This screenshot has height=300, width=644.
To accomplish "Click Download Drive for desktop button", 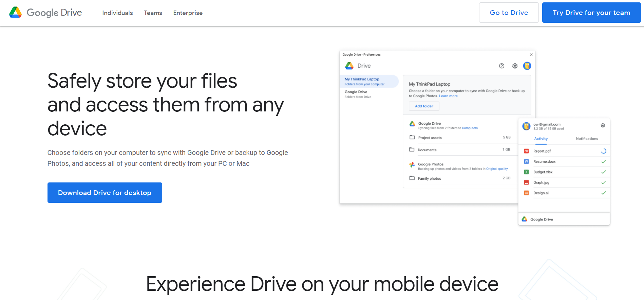I will (105, 193).
